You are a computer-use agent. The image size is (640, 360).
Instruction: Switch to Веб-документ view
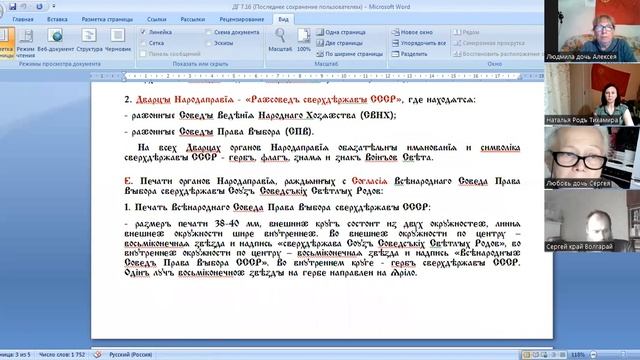[56, 40]
